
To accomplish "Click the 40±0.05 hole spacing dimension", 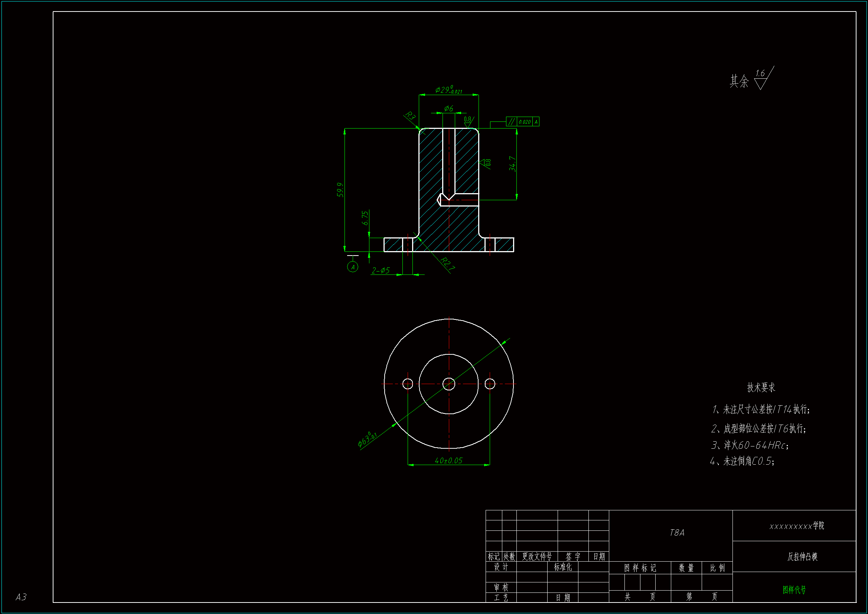I will tap(448, 460).
